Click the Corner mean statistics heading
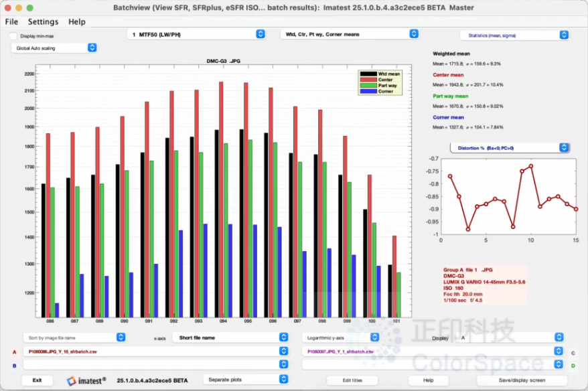This screenshot has width=588, height=391. click(448, 117)
